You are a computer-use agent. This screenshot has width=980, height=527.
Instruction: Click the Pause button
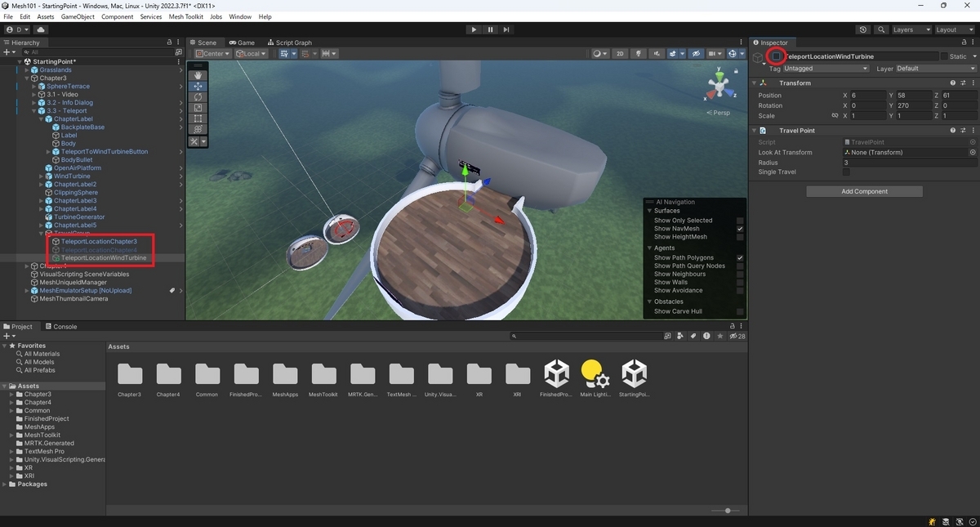(490, 29)
